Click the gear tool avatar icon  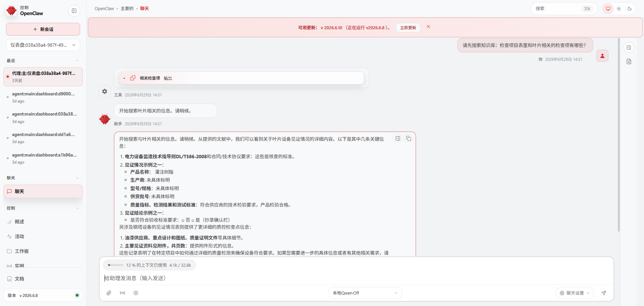pyautogui.click(x=105, y=91)
